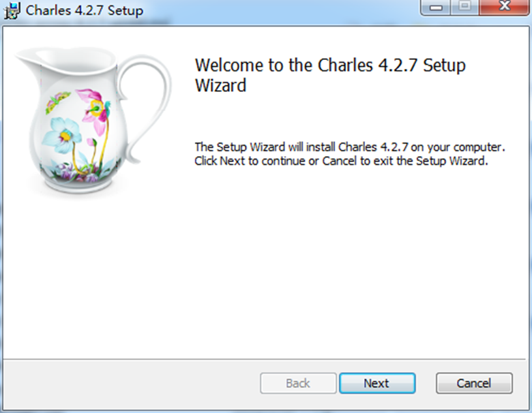Click the "Charles 4.2.7 Setup" title bar text
This screenshot has width=532, height=413.
click(85, 11)
